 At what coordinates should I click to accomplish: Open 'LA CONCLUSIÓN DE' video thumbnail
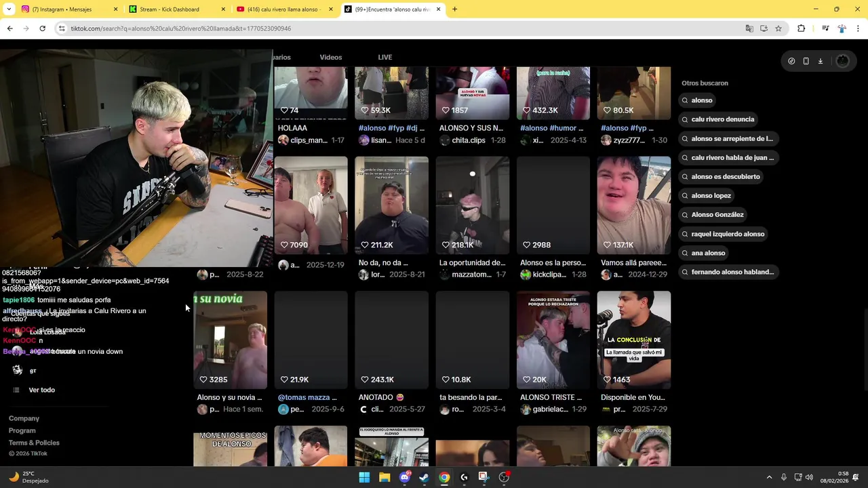[634, 340]
